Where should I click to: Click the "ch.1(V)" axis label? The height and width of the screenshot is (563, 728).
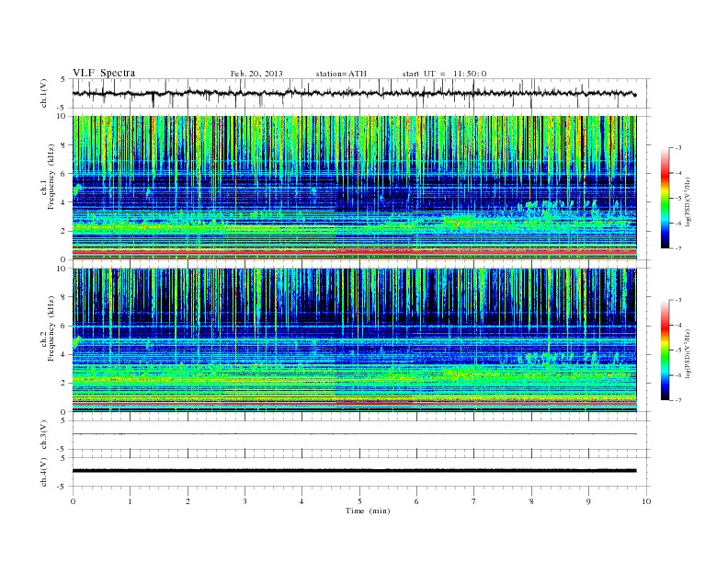[44, 95]
